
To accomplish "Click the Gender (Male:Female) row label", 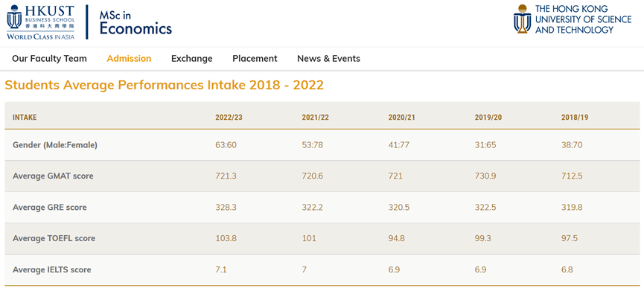I will coord(55,145).
